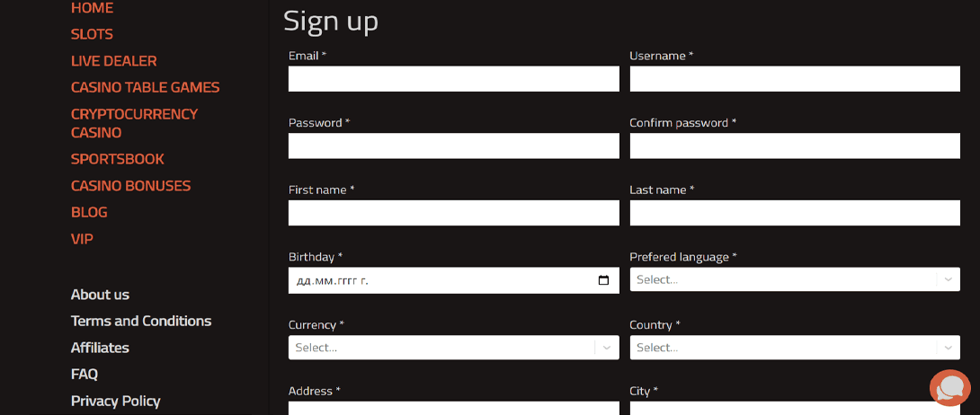Open the live chat bubble icon
The width and height of the screenshot is (980, 415).
(x=949, y=388)
